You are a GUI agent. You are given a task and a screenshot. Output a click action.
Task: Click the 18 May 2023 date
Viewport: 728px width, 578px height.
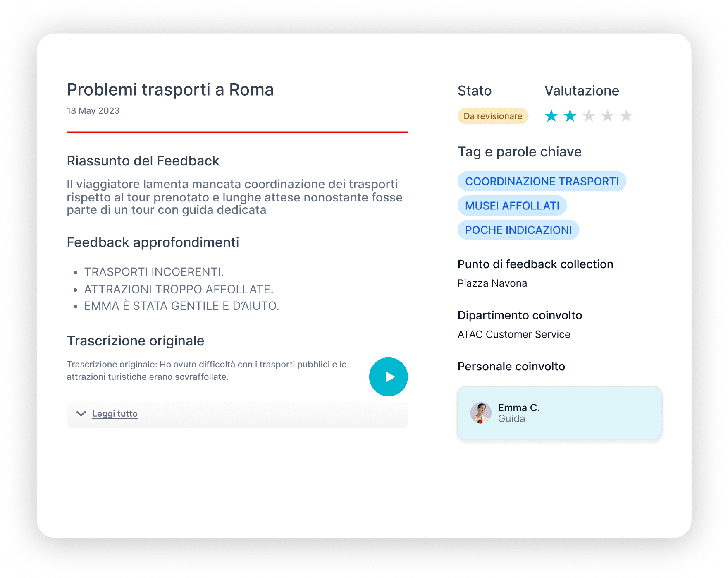(x=93, y=111)
